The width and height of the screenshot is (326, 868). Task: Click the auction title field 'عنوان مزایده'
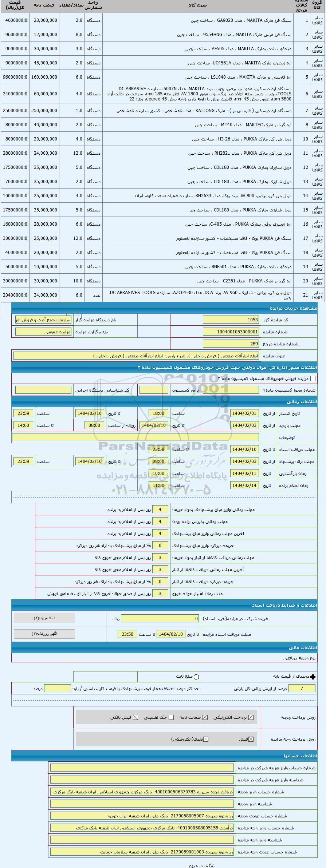[136, 356]
